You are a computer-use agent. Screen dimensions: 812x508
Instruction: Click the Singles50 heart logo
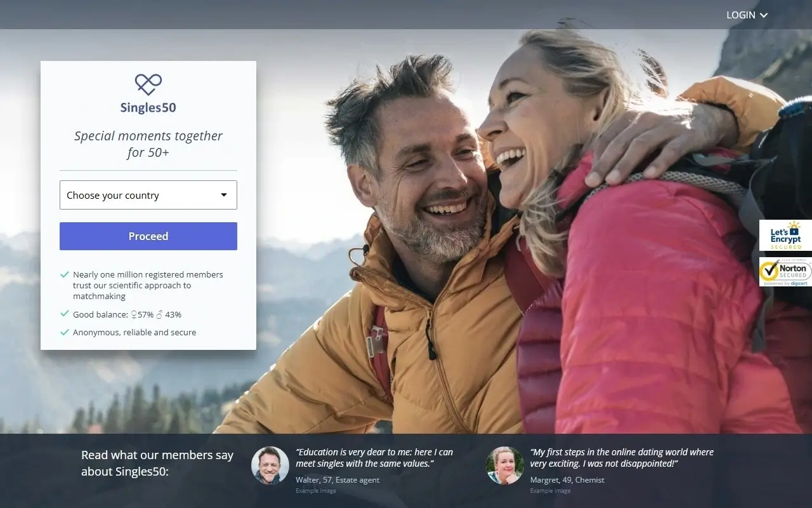tap(148, 84)
